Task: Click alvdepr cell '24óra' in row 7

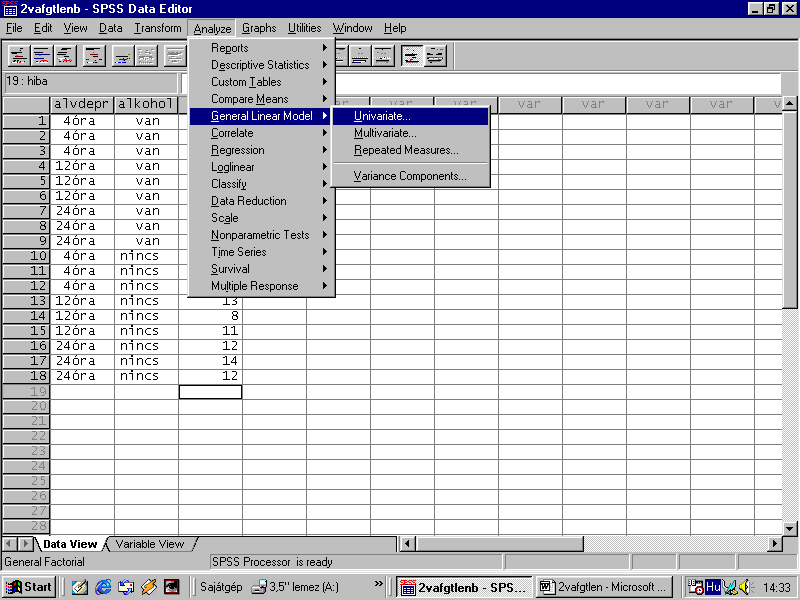Action: 82,211
